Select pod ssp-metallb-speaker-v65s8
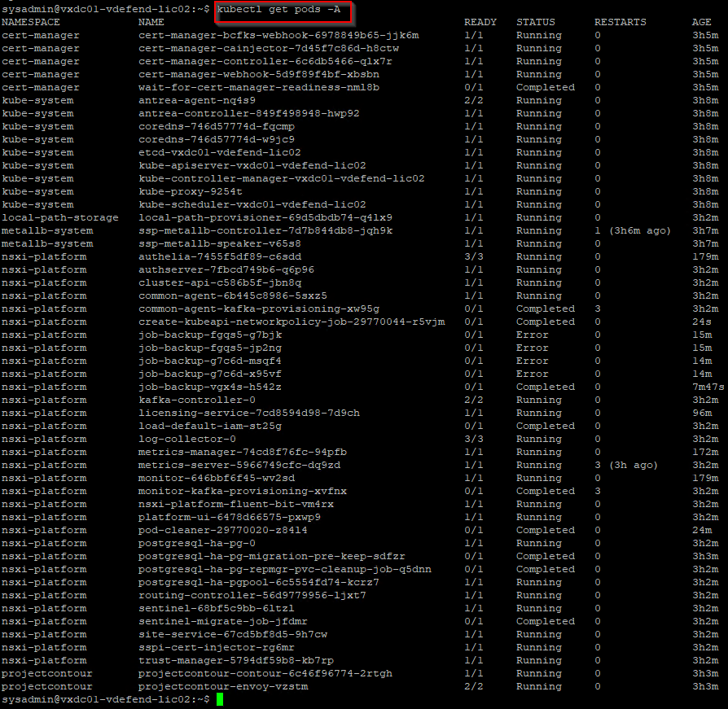This screenshot has width=728, height=709. (x=220, y=243)
